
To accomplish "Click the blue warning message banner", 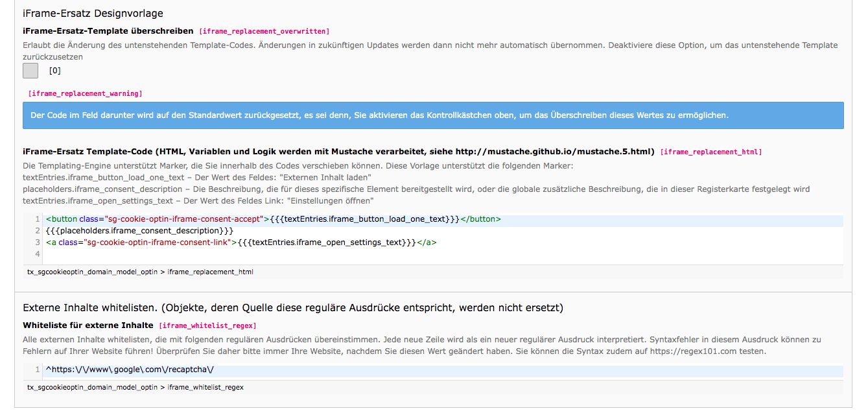I will pos(434,115).
